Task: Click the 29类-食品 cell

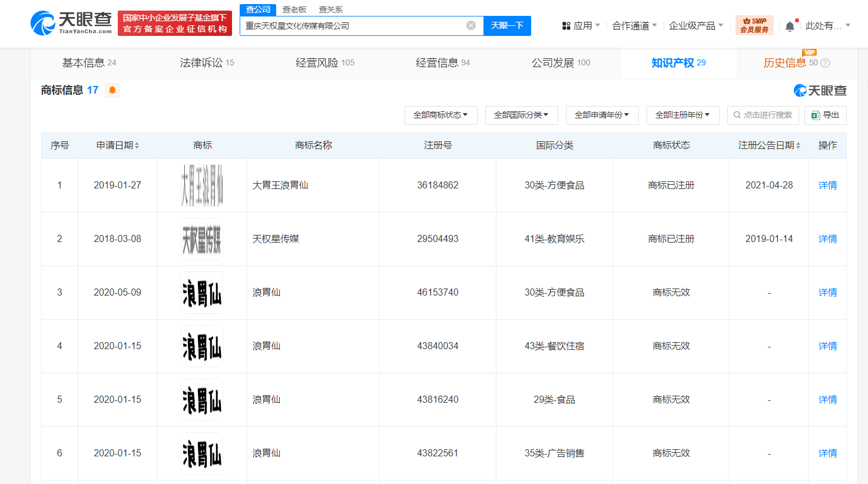Action: (554, 400)
